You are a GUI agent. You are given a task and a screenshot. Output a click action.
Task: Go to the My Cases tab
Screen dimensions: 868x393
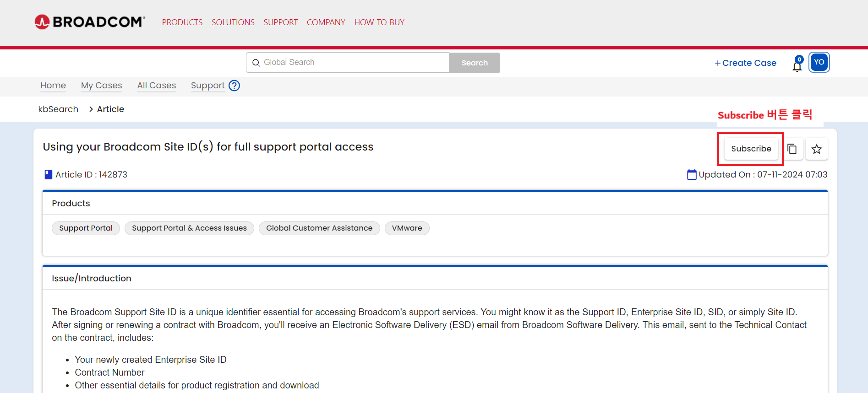point(101,86)
